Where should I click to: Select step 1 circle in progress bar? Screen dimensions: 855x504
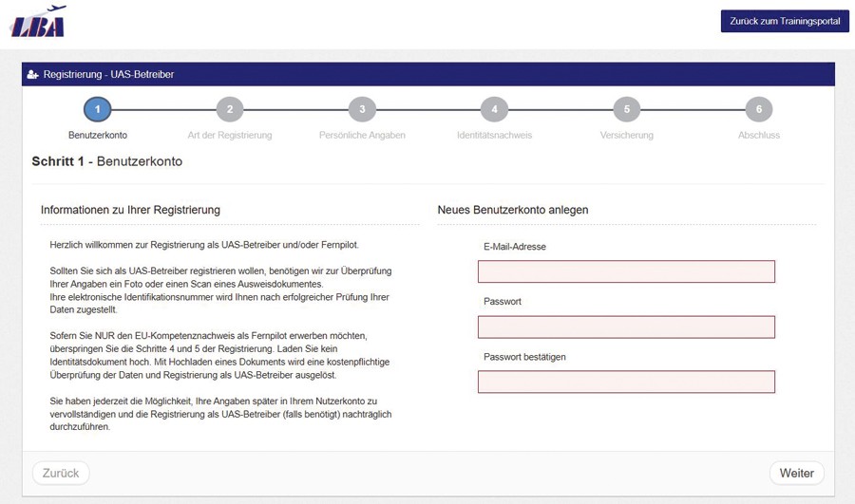pos(97,110)
